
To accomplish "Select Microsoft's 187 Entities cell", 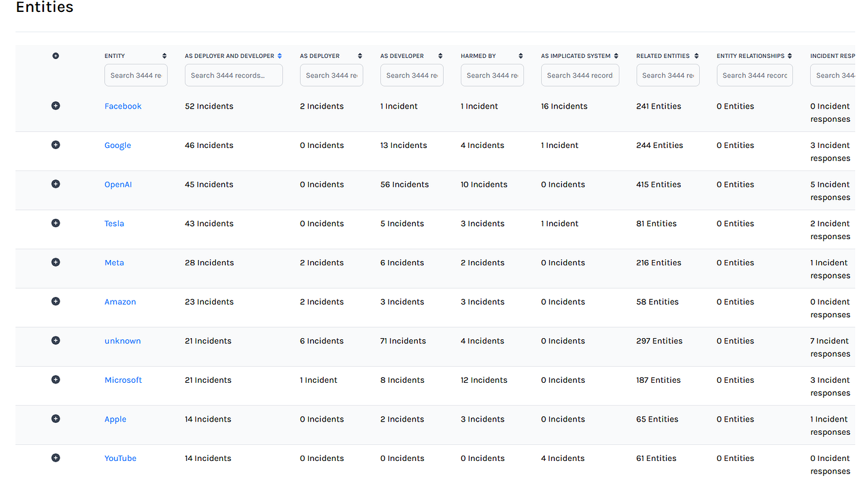I will (x=658, y=380).
